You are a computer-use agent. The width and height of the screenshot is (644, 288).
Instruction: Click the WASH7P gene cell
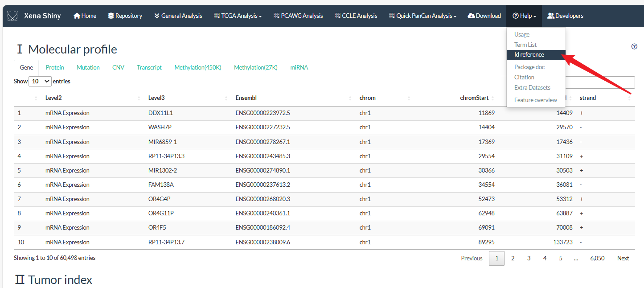click(x=160, y=127)
